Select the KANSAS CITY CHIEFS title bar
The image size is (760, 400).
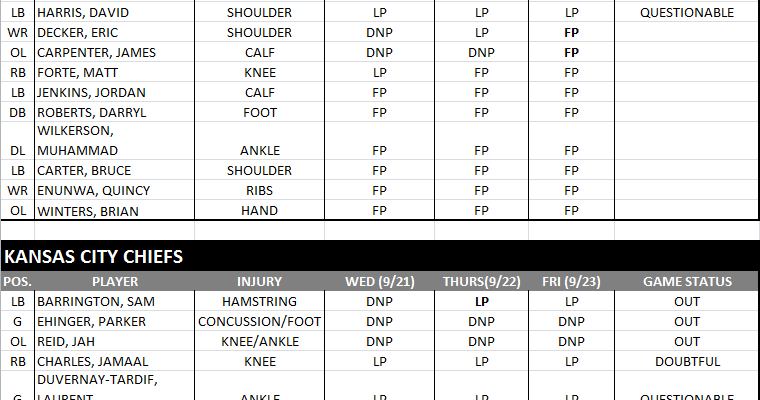[380, 256]
